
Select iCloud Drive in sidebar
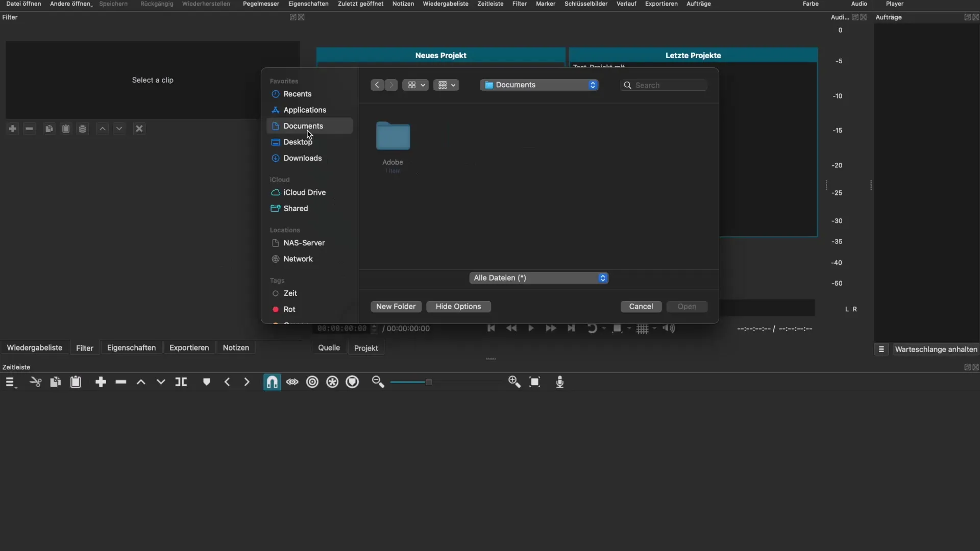pos(309,192)
